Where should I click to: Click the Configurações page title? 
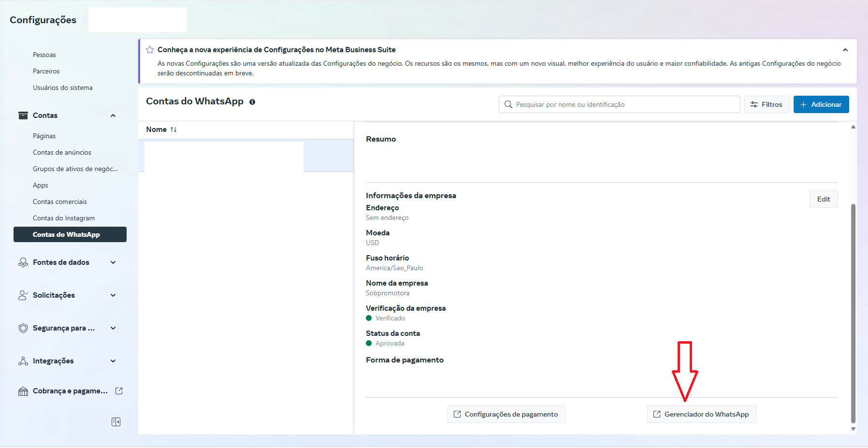coord(43,20)
